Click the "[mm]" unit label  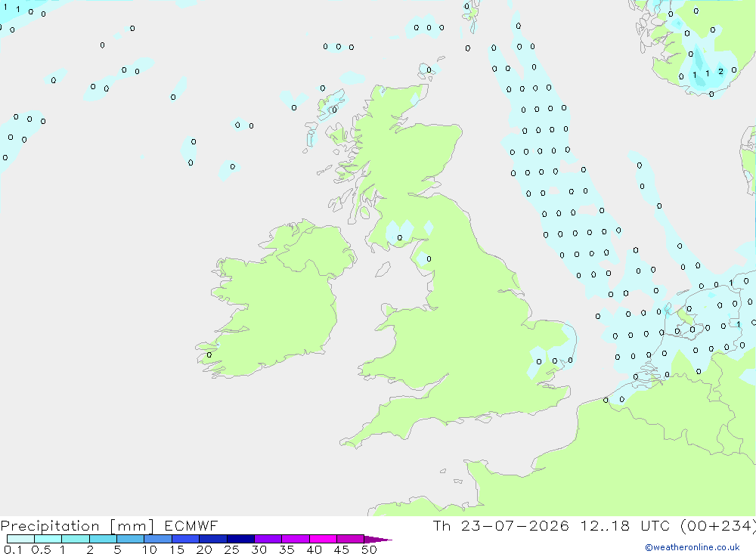click(132, 526)
